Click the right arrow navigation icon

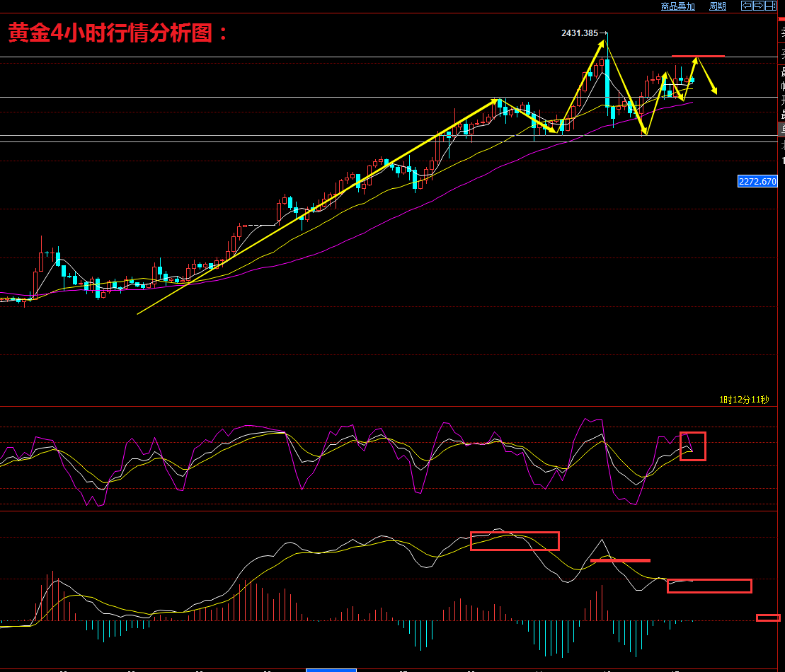pos(759,6)
